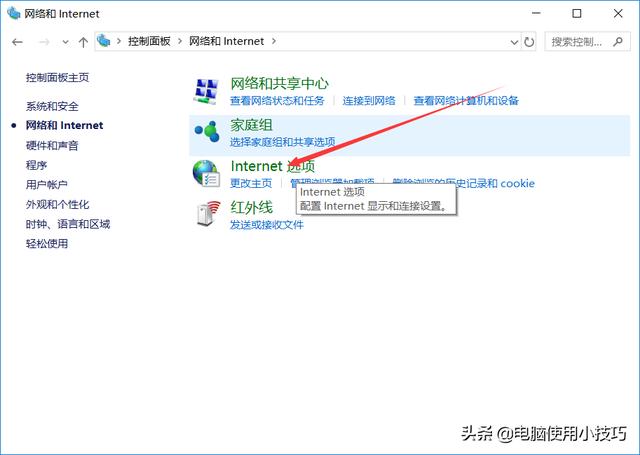This screenshot has height=455, width=640.
Task: Click the control panel icon in address bar
Action: pos(104,41)
